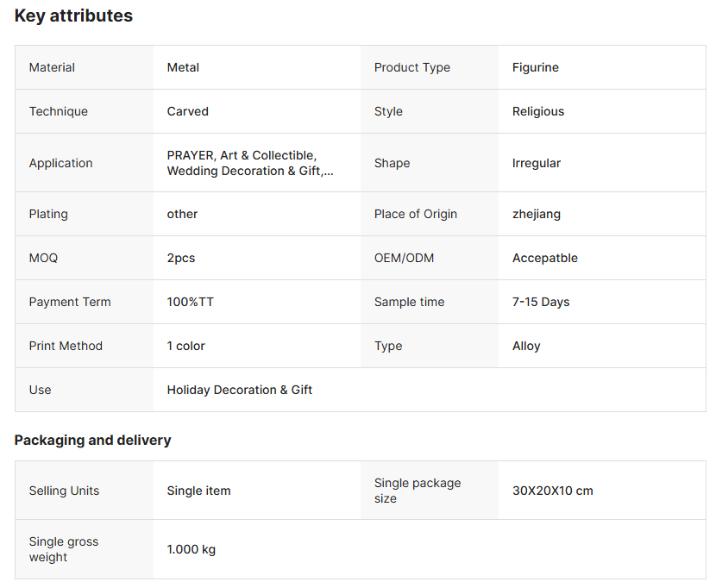This screenshot has width=716, height=588.
Task: Click the Plating attribute label
Action: point(48,214)
